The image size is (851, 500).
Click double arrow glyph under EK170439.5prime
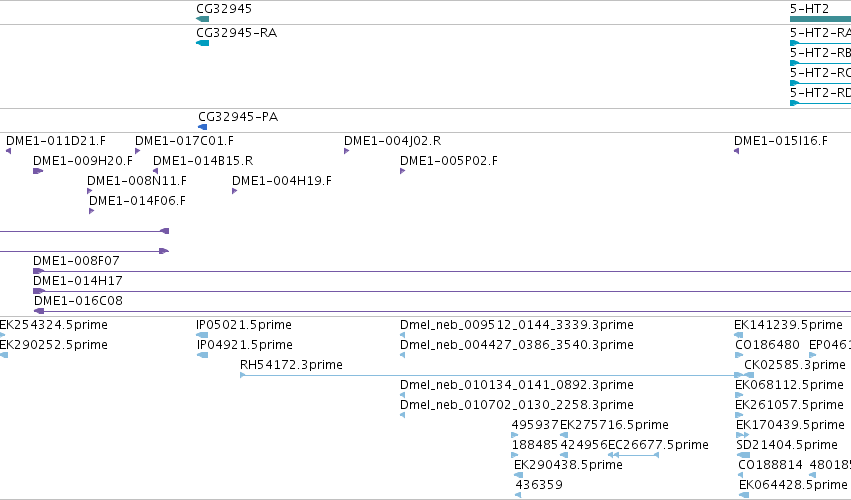click(x=742, y=435)
